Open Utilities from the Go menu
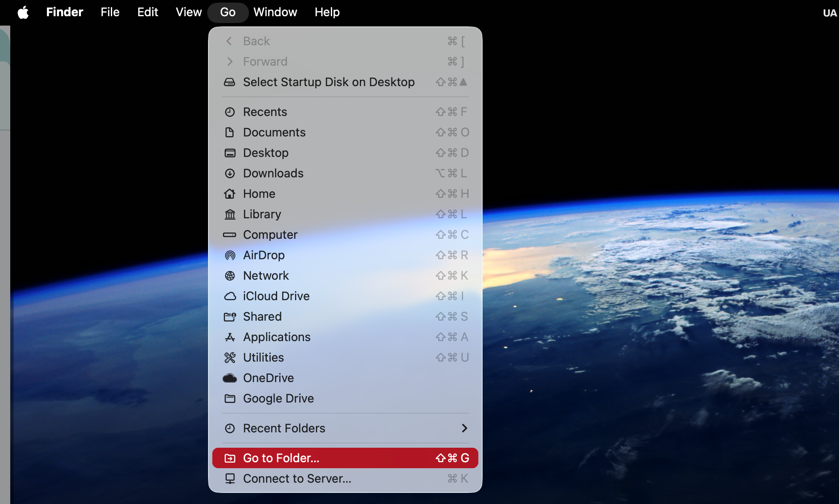Viewport: 839px width, 504px height. point(345,357)
